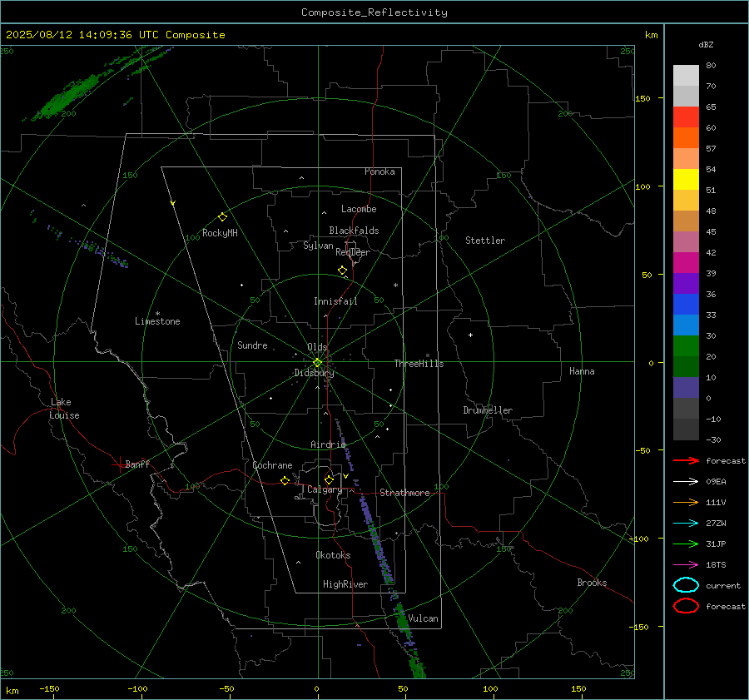Click the Calgary city label
The image size is (749, 700).
tap(325, 489)
